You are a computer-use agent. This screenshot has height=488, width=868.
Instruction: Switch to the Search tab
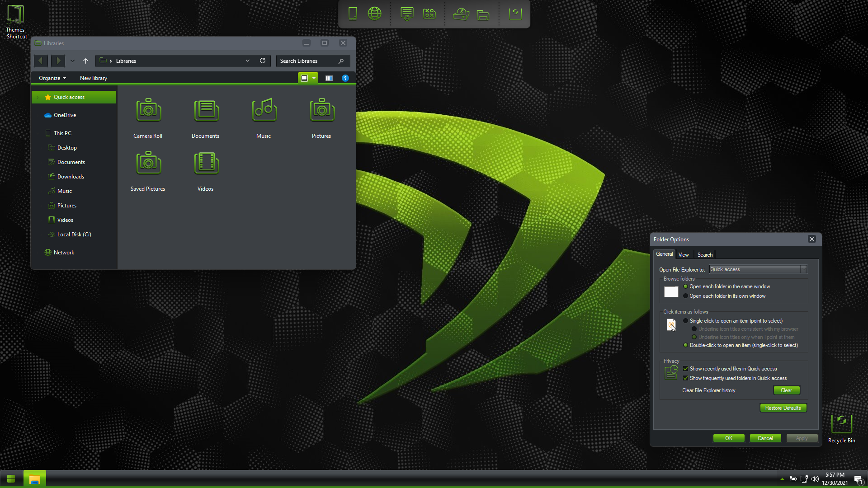point(705,255)
